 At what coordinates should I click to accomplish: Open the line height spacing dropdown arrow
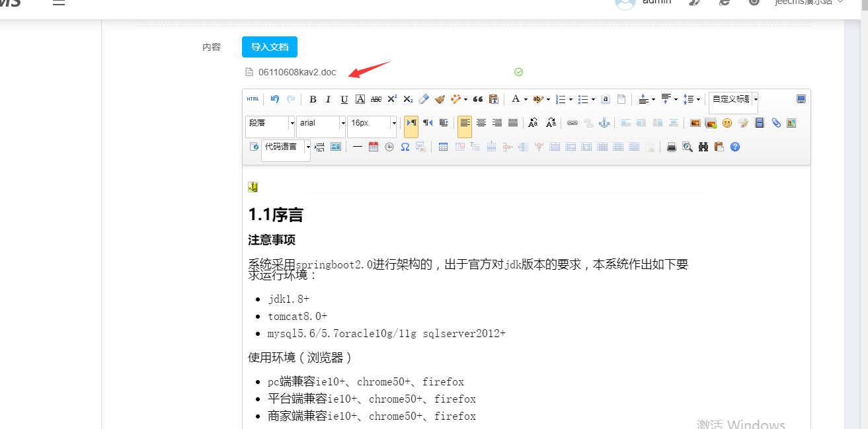pos(698,99)
